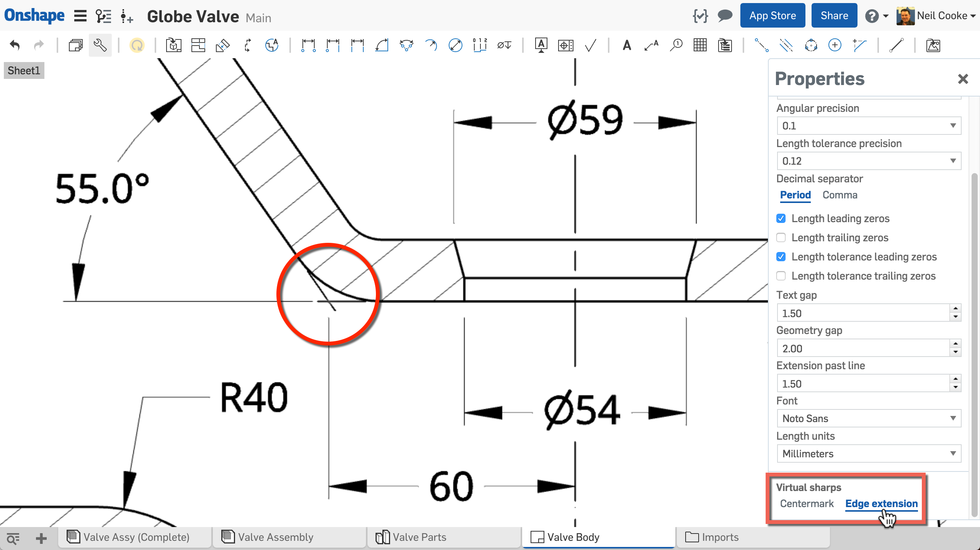This screenshot has height=550, width=980.
Task: Select the Surface finish checkmark tool
Action: (590, 45)
